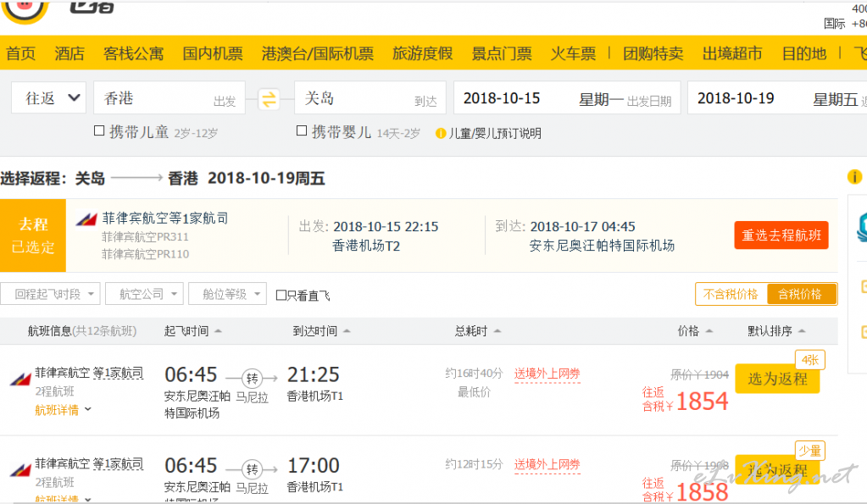
Task: Open 景点门票 navigation item
Action: click(x=502, y=53)
